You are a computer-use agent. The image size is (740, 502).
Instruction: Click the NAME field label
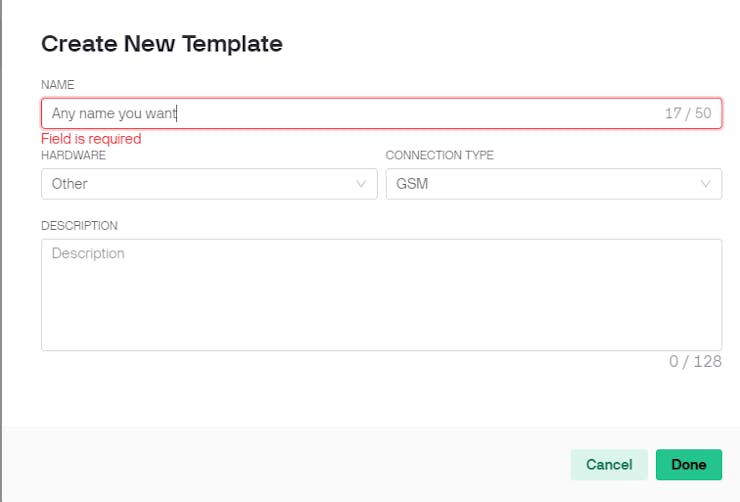point(58,85)
